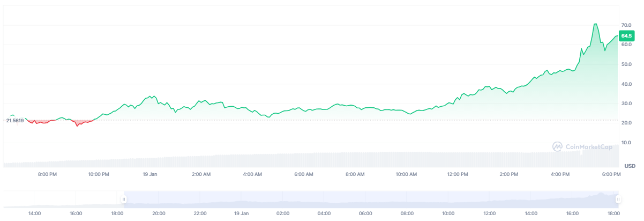Click the CoinMarketCap watermark logo

pyautogui.click(x=583, y=146)
